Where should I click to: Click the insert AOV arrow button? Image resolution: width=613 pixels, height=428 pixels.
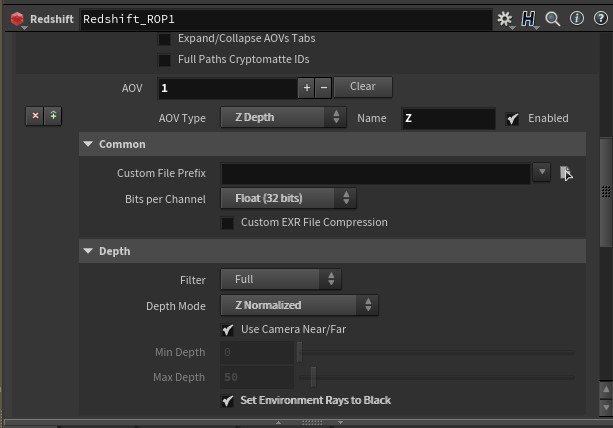(x=53, y=117)
